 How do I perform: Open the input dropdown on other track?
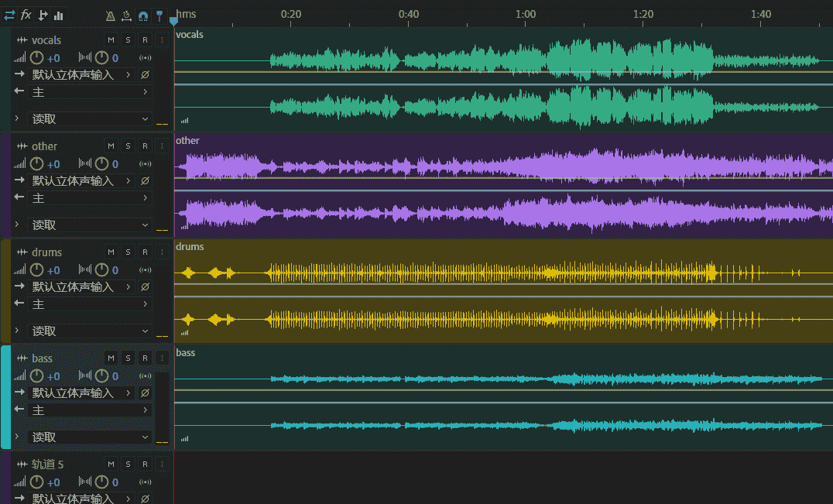click(81, 181)
